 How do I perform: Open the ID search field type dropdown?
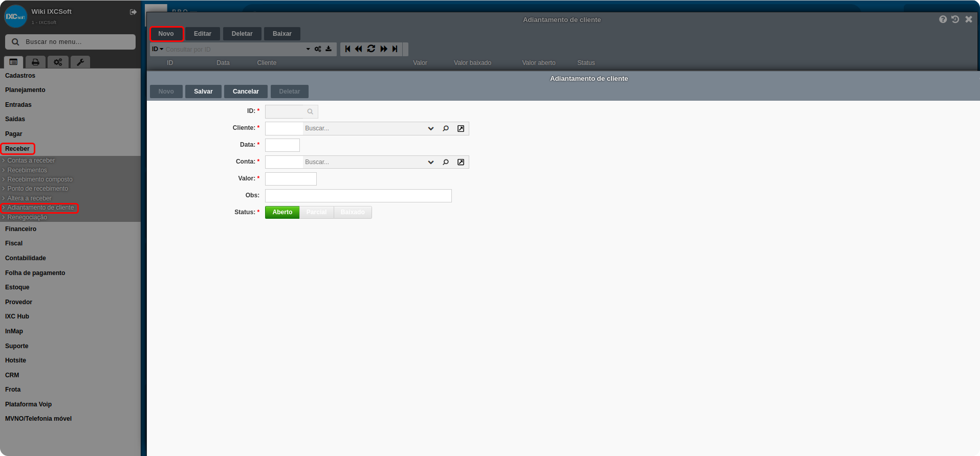pyautogui.click(x=158, y=49)
